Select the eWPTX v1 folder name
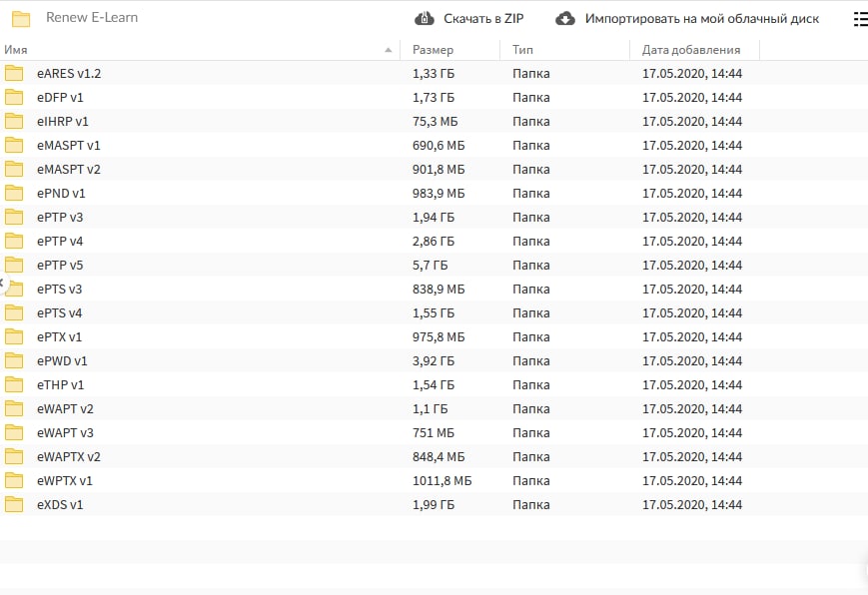Viewport: 868px width, 595px height. [x=65, y=480]
